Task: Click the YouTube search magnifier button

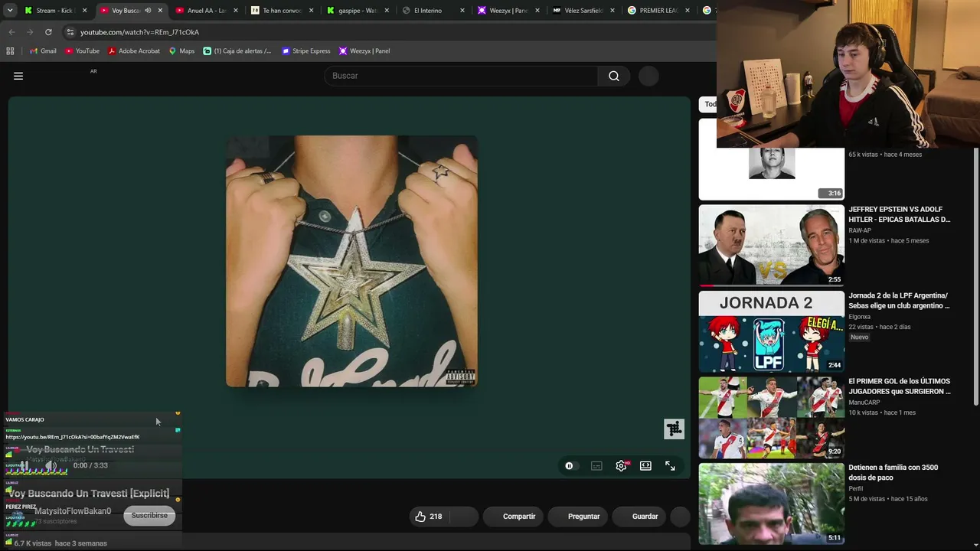Action: 614,76
